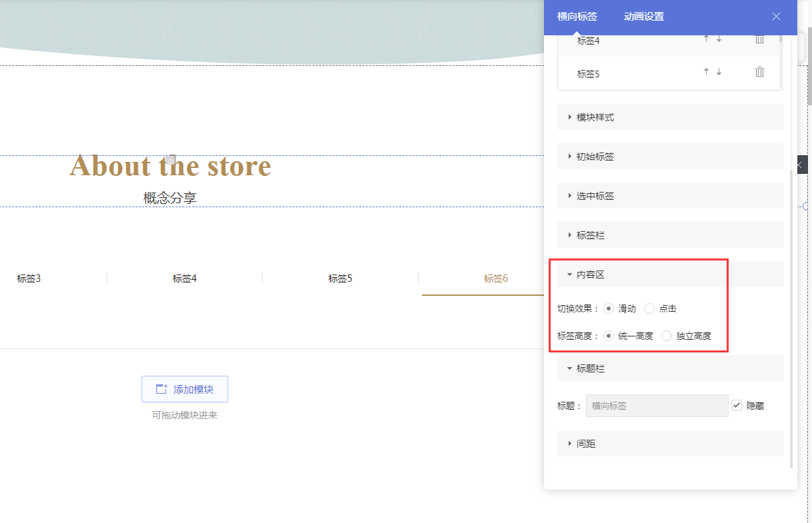812x523 pixels.
Task: Click the 添加模块 button
Action: point(185,389)
